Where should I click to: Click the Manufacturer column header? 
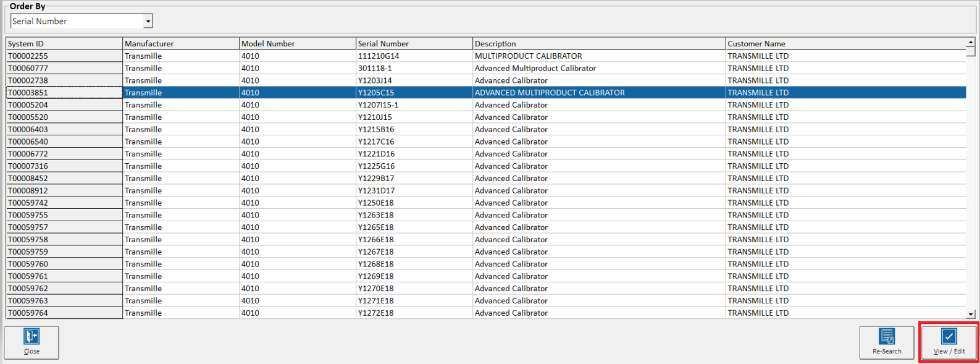click(x=181, y=44)
